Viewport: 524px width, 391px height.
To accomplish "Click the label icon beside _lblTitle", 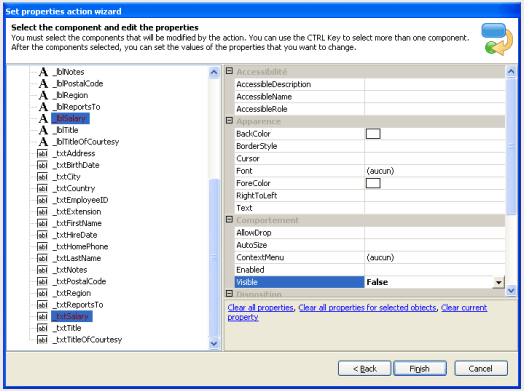I will pyautogui.click(x=43, y=130).
